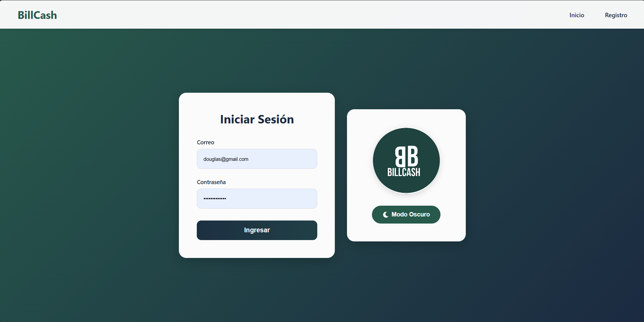This screenshot has width=644, height=322.
Task: Click the crescent moon icon
Action: (385, 215)
